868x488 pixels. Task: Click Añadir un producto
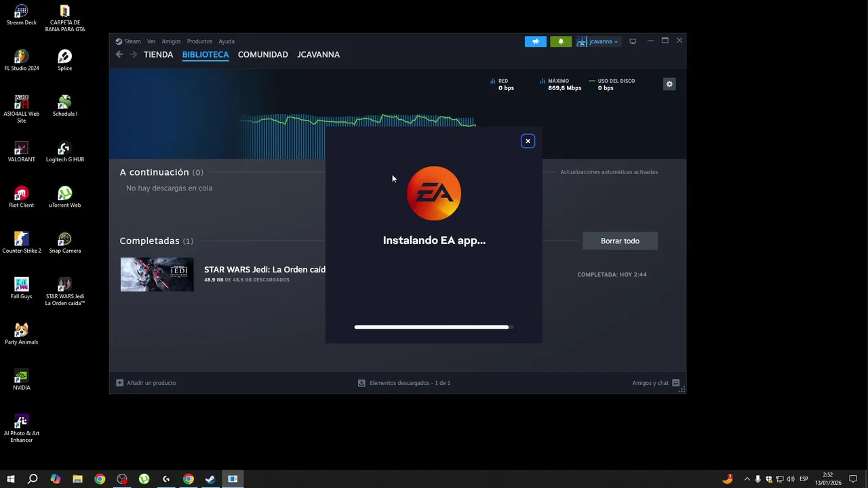click(x=146, y=383)
